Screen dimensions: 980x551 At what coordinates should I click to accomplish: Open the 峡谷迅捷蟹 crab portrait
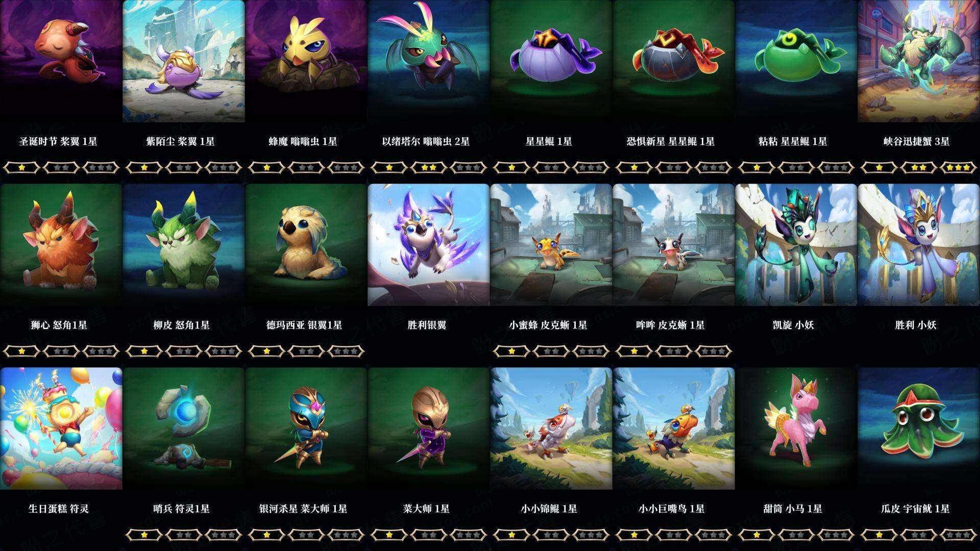(x=919, y=61)
